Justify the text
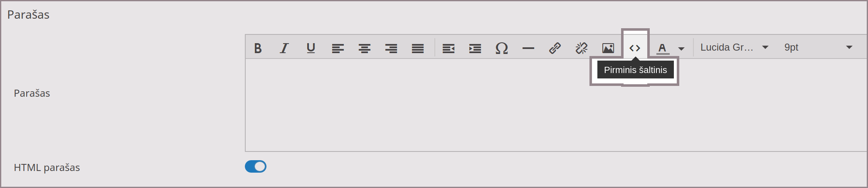The height and width of the screenshot is (188, 868). pos(417,48)
